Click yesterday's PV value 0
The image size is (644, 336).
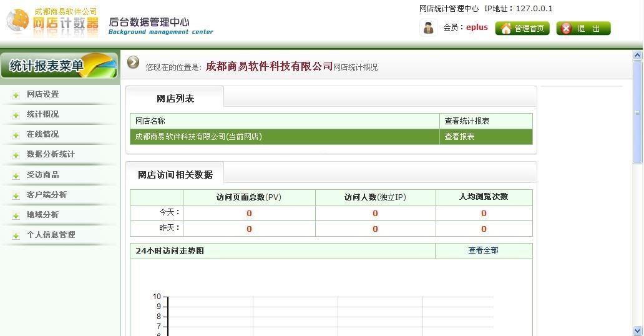click(x=249, y=229)
